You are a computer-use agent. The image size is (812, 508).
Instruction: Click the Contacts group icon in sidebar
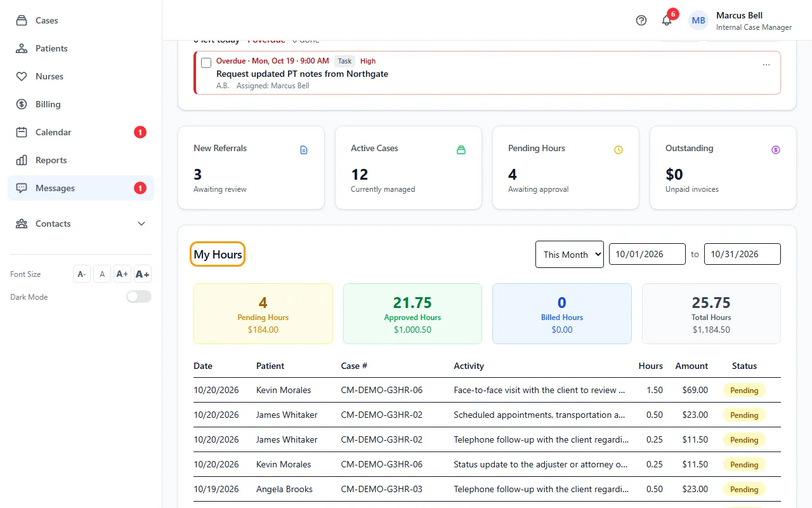[22, 224]
